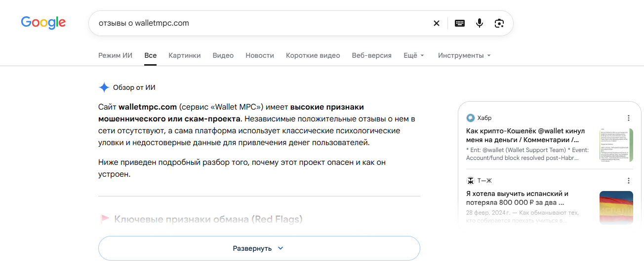Clear the search query with X icon
The width and height of the screenshot is (644, 269).
point(436,23)
